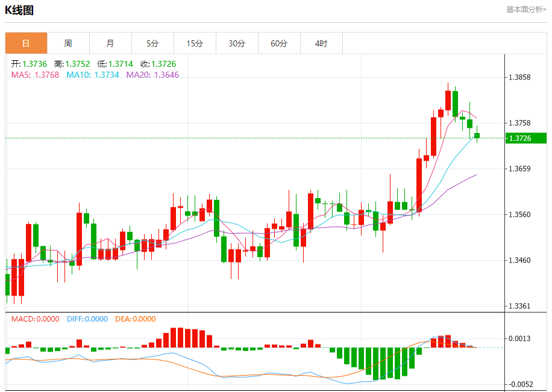The height and width of the screenshot is (392, 552).
Task: Open the 60分 interval tab
Action: point(279,43)
